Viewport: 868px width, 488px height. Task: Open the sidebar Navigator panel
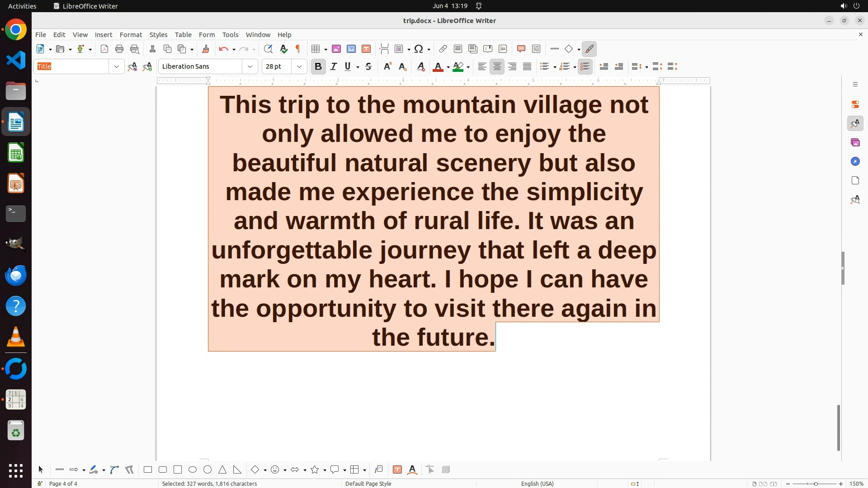pos(855,162)
